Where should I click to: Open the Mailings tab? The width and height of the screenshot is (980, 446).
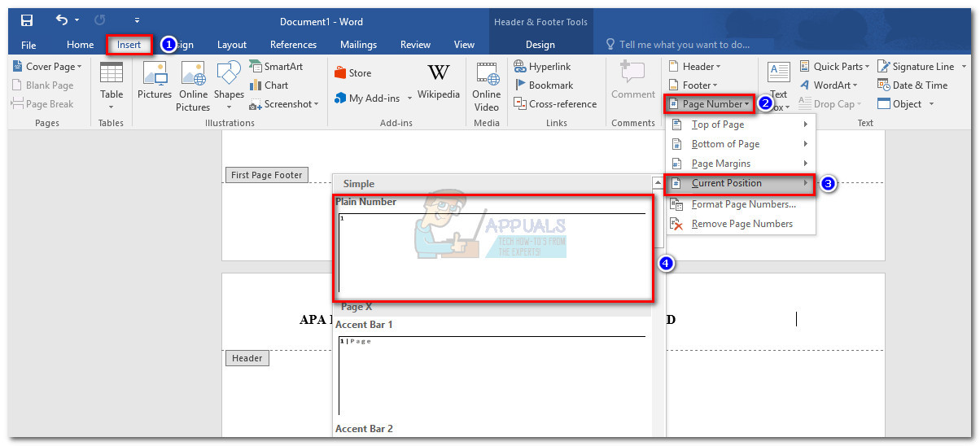click(358, 45)
